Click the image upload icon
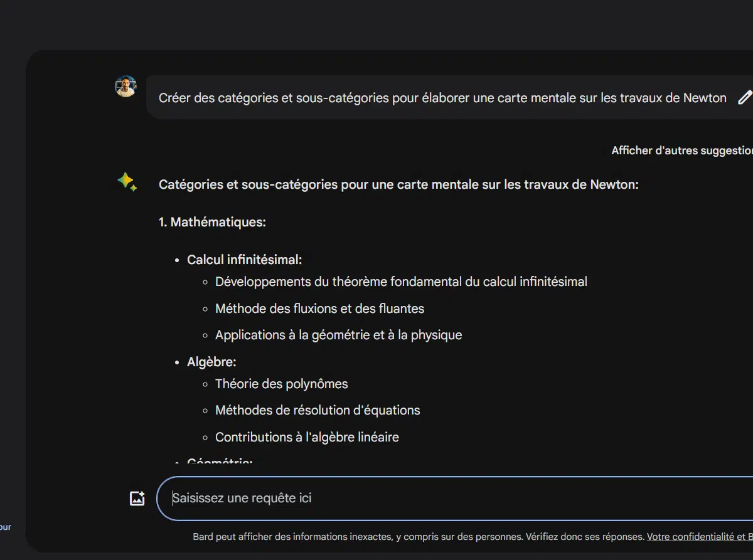Screen dimensions: 753x560 click(x=137, y=499)
